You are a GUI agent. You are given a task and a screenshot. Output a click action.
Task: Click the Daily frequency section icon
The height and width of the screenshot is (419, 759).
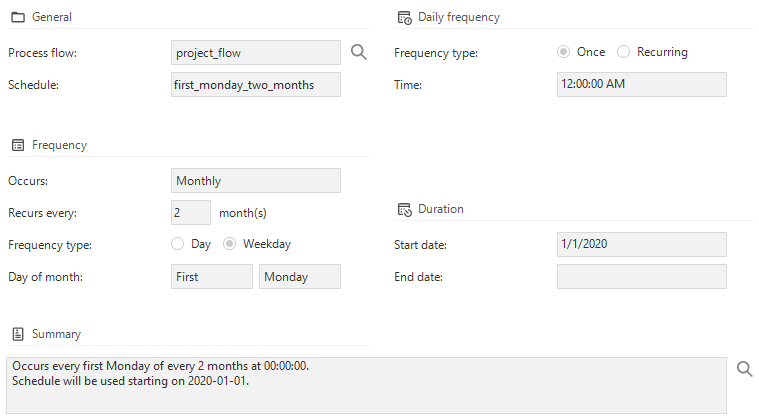click(404, 17)
